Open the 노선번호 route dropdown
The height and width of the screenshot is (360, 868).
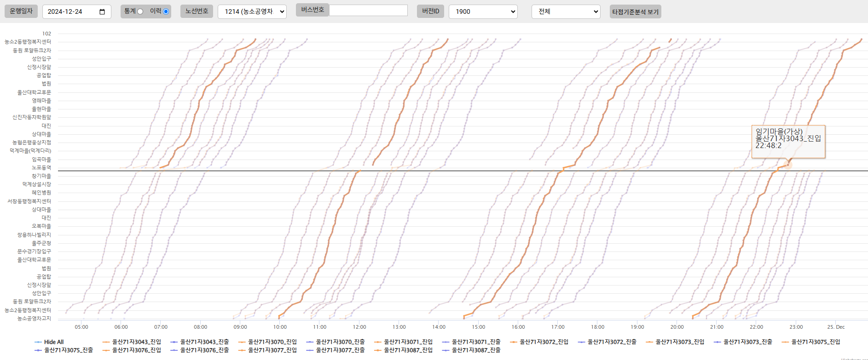252,11
